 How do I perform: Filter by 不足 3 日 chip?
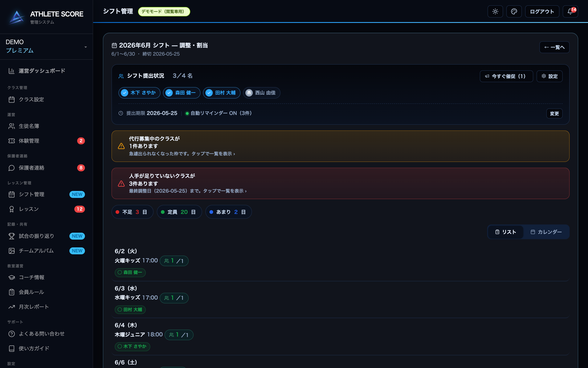[x=133, y=212]
